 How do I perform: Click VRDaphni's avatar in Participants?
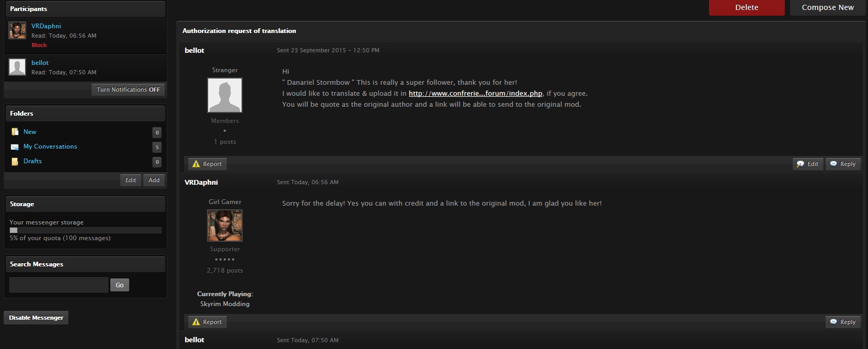(x=17, y=30)
